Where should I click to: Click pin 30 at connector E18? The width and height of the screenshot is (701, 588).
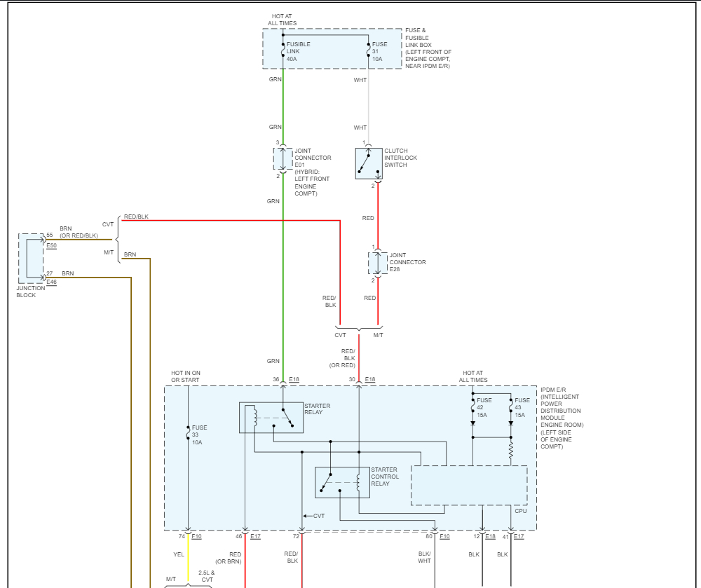[x=353, y=379]
